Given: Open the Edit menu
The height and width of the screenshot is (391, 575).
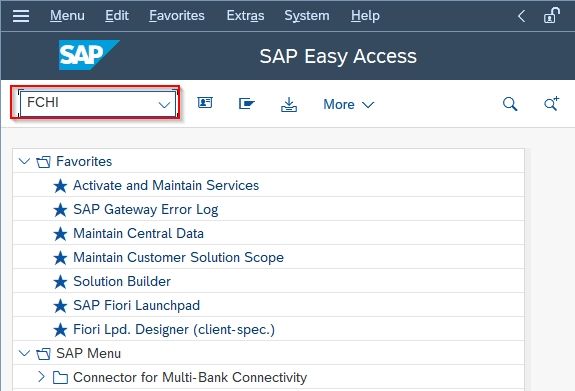Looking at the screenshot, I should tap(117, 16).
